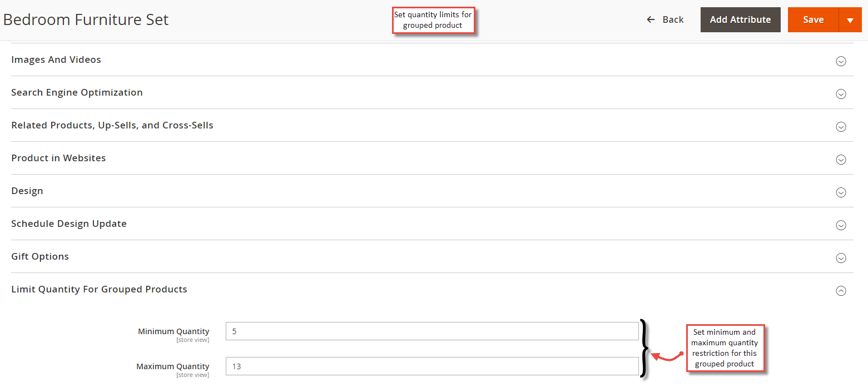868x392 pixels.
Task: Click the Add Attribute button
Action: [x=740, y=19]
